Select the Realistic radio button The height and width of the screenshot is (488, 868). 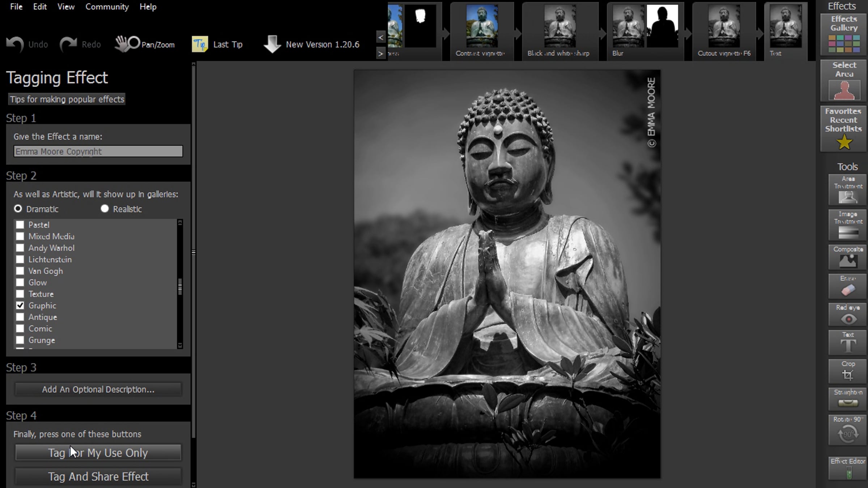tap(105, 209)
